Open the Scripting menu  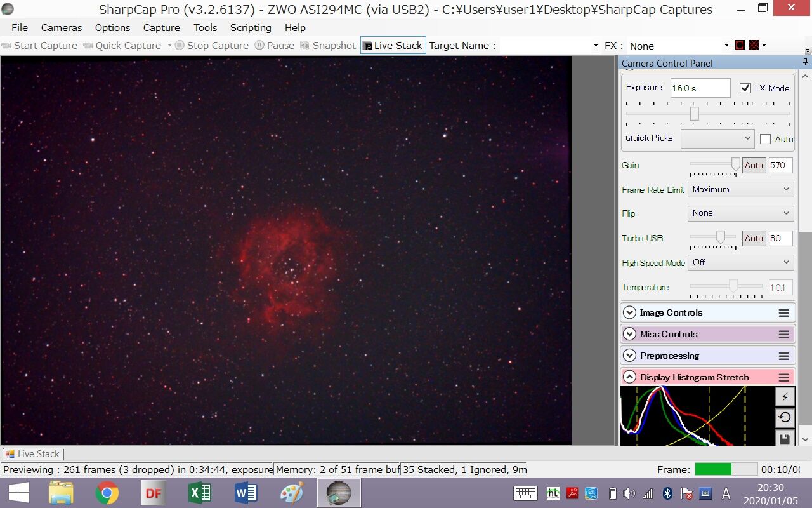[251, 27]
